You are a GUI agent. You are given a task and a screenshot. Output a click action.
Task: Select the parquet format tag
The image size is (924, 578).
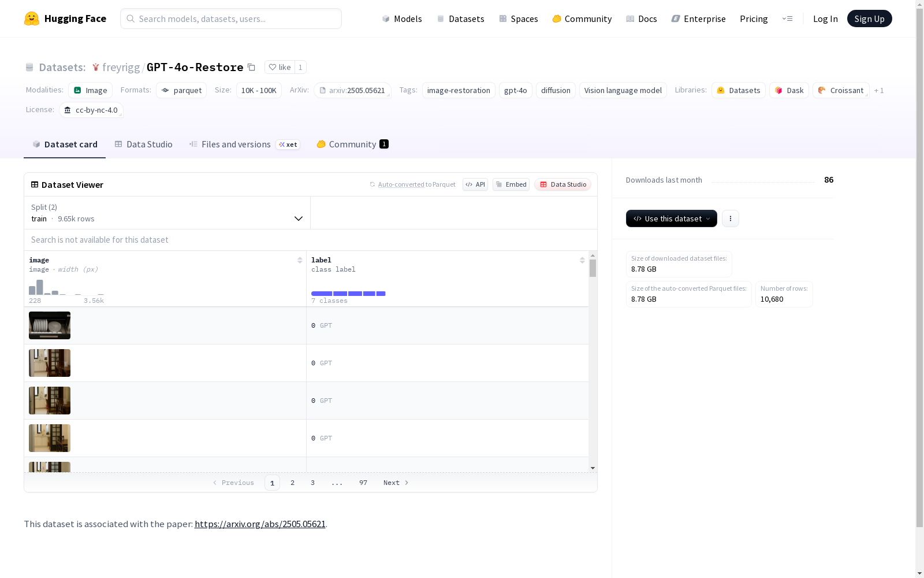[181, 90]
